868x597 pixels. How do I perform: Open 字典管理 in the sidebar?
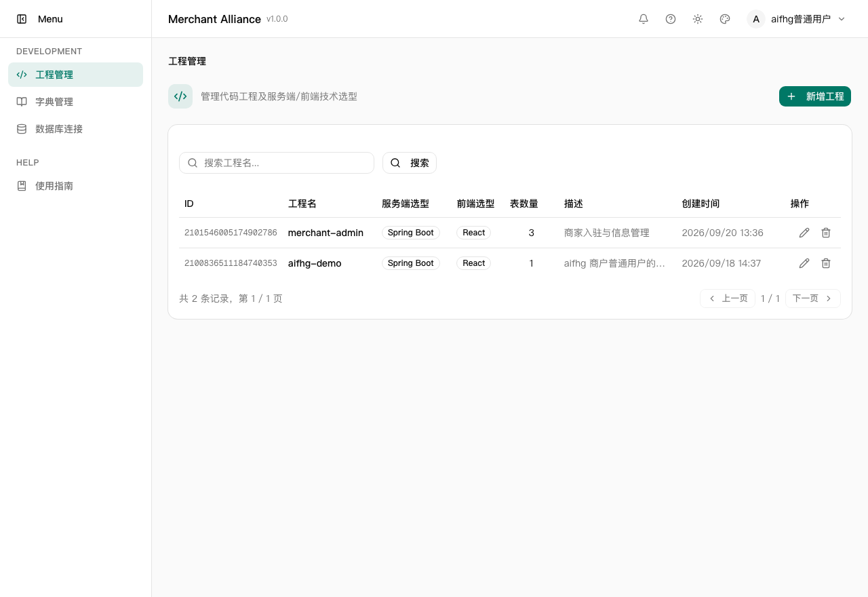point(75,102)
